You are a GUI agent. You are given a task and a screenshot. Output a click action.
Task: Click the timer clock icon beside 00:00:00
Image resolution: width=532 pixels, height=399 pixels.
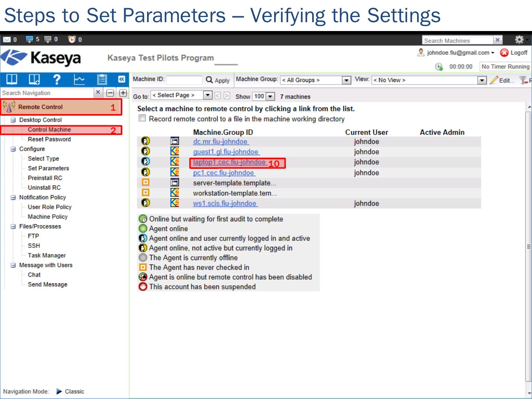coord(439,66)
